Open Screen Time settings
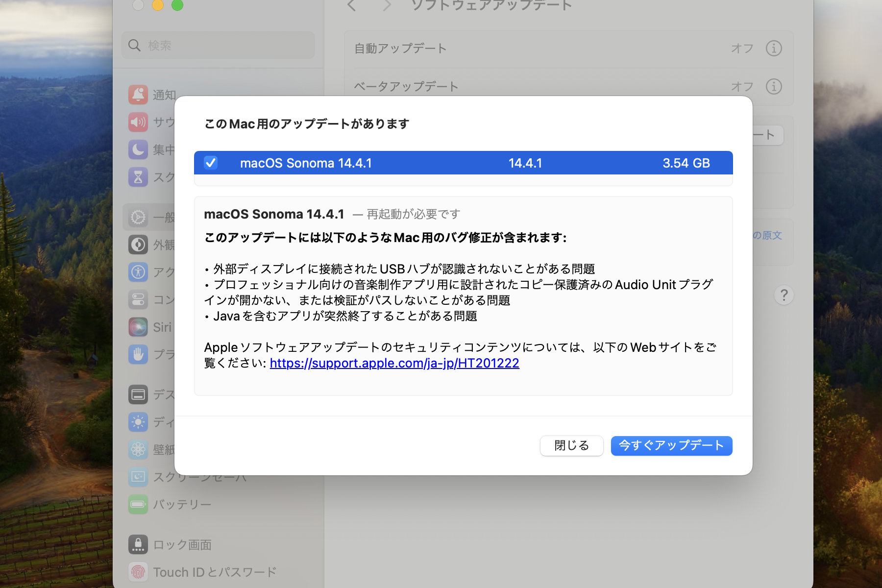The height and width of the screenshot is (588, 882). pyautogui.click(x=139, y=177)
